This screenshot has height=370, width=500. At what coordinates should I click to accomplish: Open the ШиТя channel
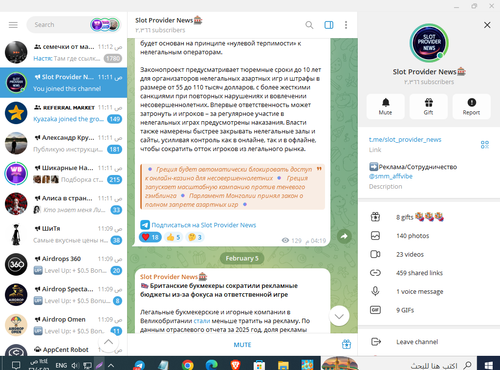[63, 234]
